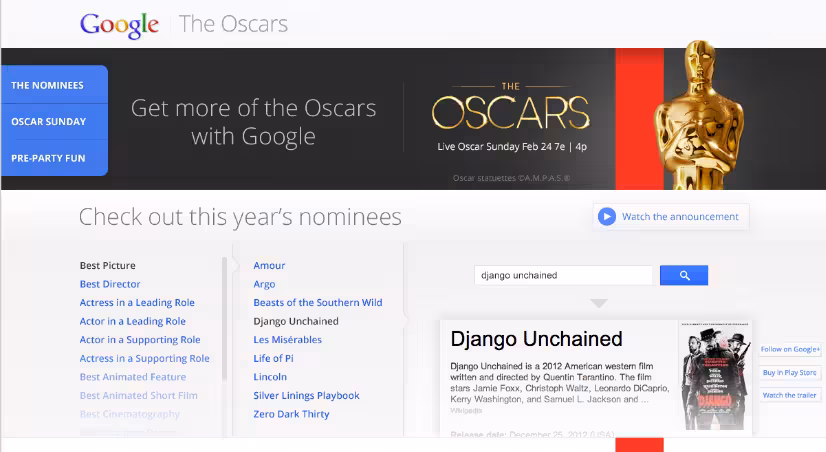826x452 pixels.
Task: Click the django unchained search field
Action: [563, 275]
